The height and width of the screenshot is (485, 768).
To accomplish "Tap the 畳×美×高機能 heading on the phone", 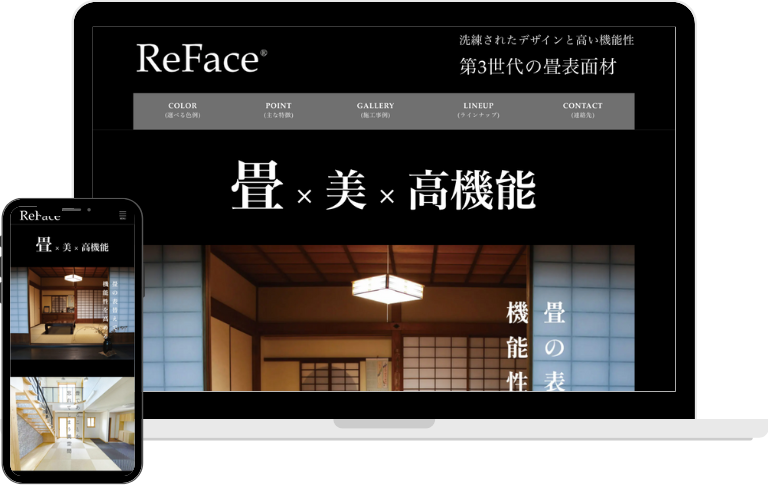I will click(72, 246).
